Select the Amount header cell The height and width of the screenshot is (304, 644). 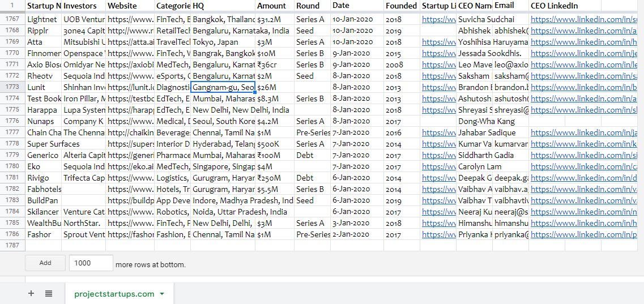click(275, 6)
